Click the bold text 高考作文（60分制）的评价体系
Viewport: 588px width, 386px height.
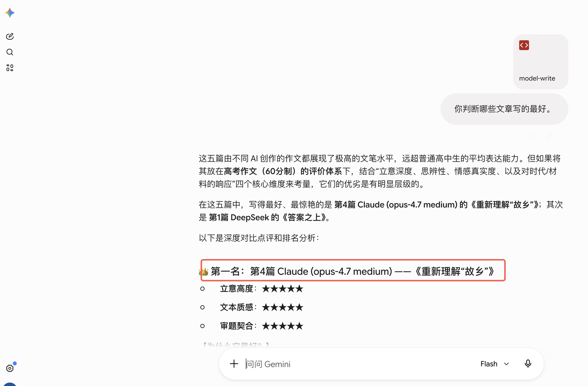(x=283, y=171)
